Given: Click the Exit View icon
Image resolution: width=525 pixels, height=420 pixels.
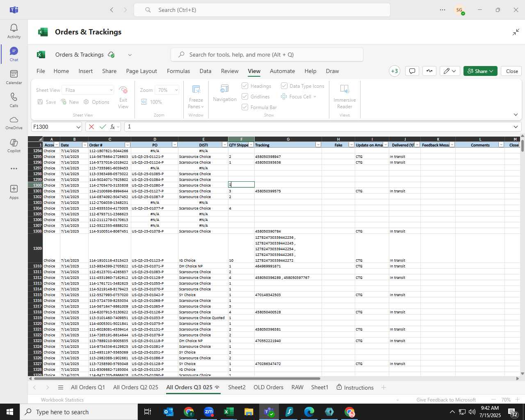Looking at the screenshot, I should 123,97.
